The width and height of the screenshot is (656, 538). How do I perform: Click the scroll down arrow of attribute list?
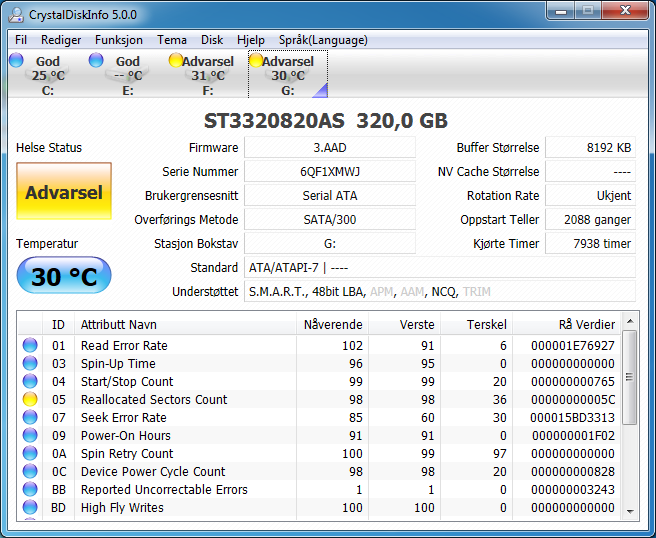630,511
